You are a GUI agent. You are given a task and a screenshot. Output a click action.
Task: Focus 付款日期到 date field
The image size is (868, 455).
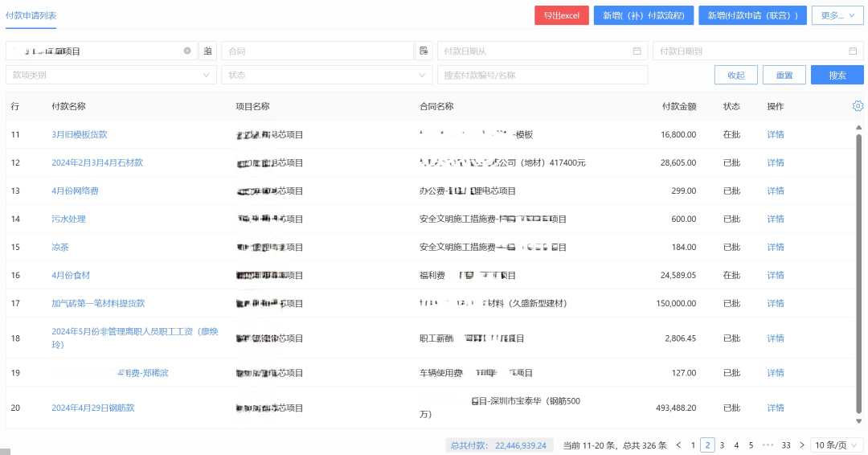758,51
